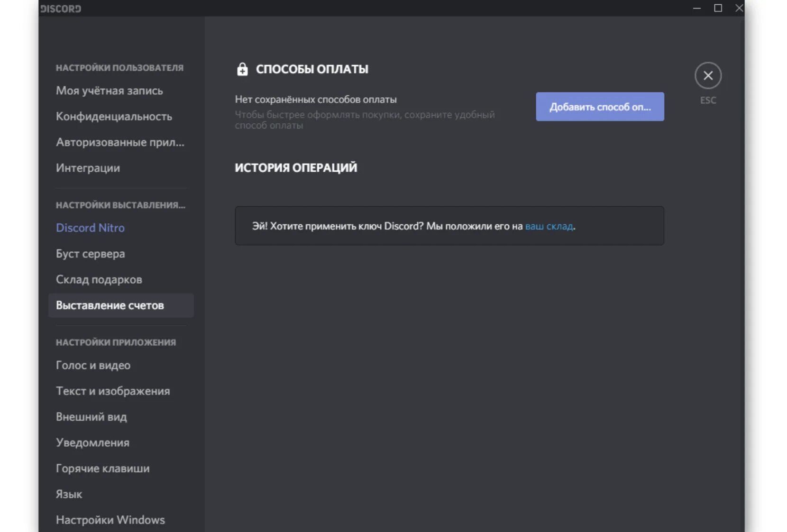Image resolution: width=787 pixels, height=532 pixels.
Task: Open Авторизованные приложения section
Action: [x=120, y=142]
